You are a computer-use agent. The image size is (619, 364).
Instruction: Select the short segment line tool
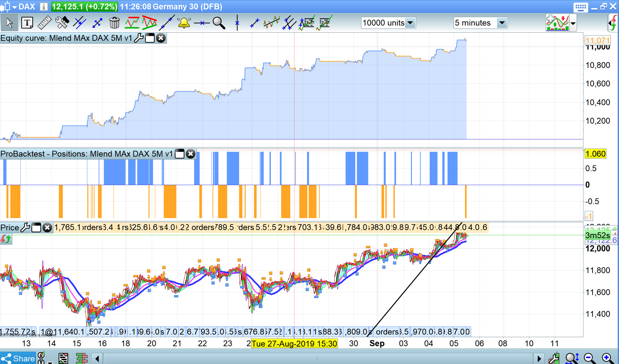pos(255,23)
